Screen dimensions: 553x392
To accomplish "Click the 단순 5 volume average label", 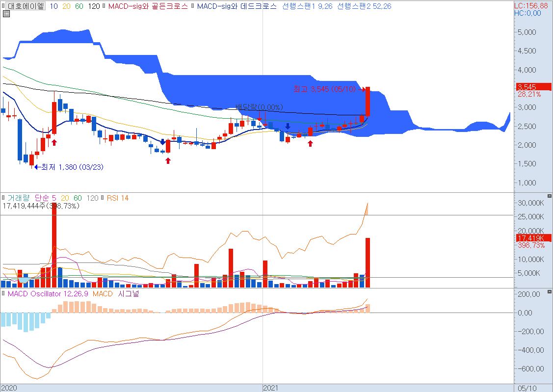I will [46, 198].
